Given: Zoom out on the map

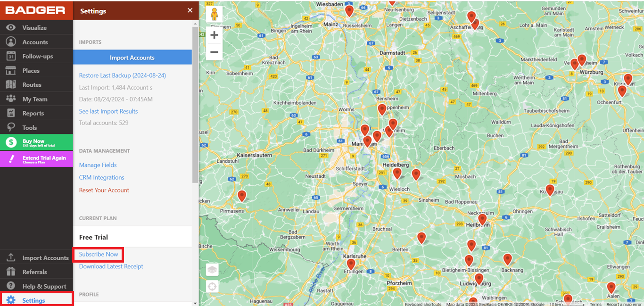Looking at the screenshot, I should [215, 52].
